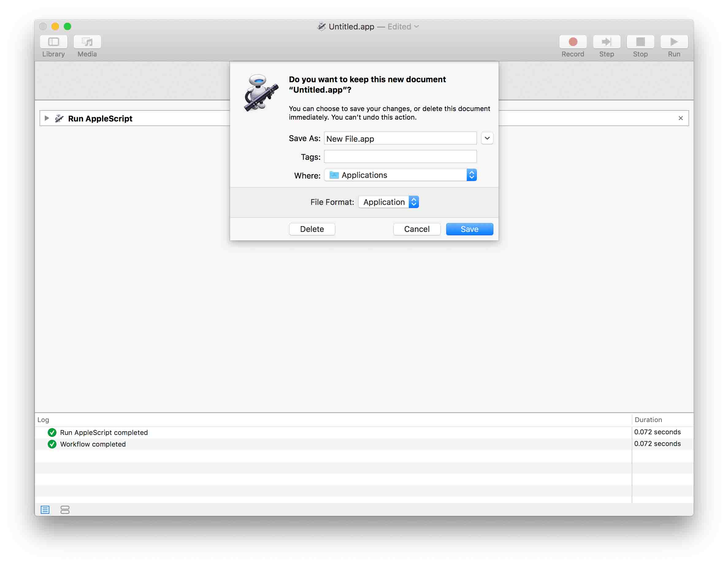The height and width of the screenshot is (565, 728).
Task: Expand the save dialog with chevron
Action: [x=487, y=138]
